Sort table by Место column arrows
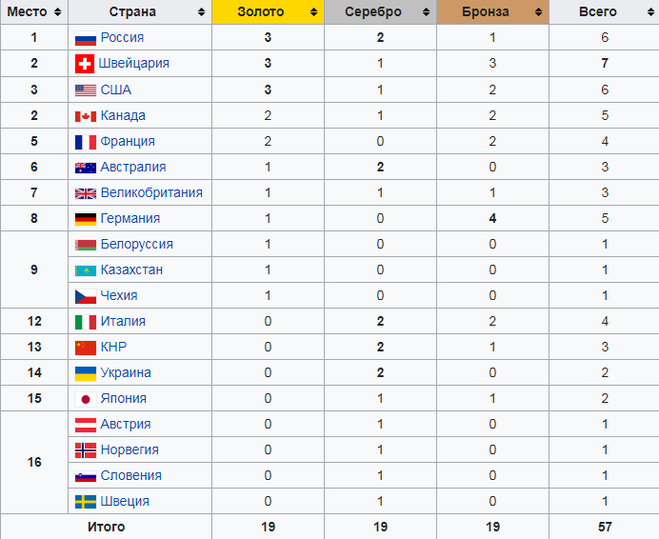The image size is (659, 539). point(58,12)
